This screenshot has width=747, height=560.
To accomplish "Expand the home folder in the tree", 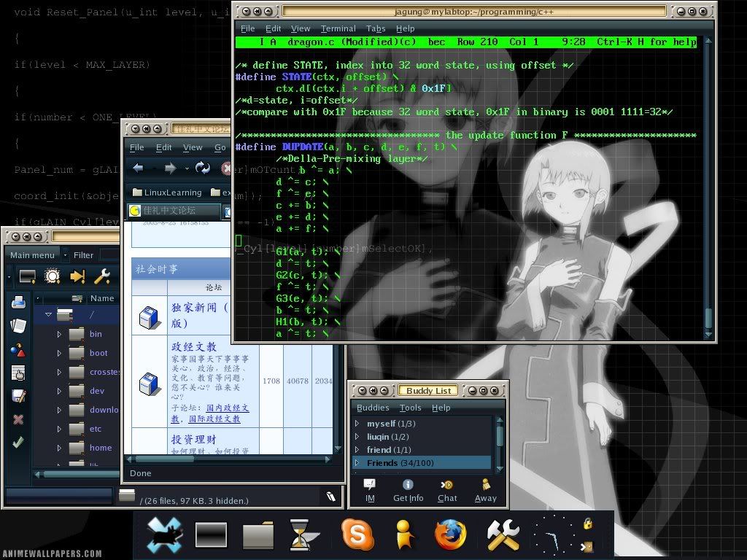I will point(59,448).
